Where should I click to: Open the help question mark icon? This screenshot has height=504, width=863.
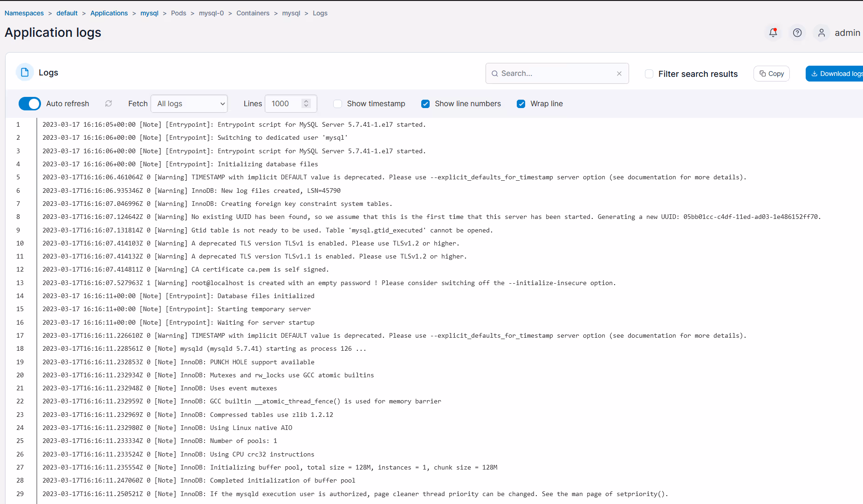[x=797, y=33]
